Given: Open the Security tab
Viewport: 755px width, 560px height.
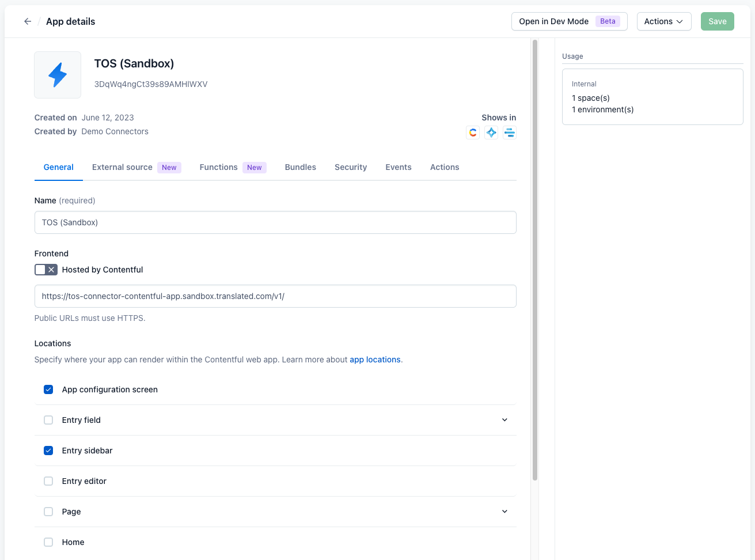Looking at the screenshot, I should tap(351, 167).
